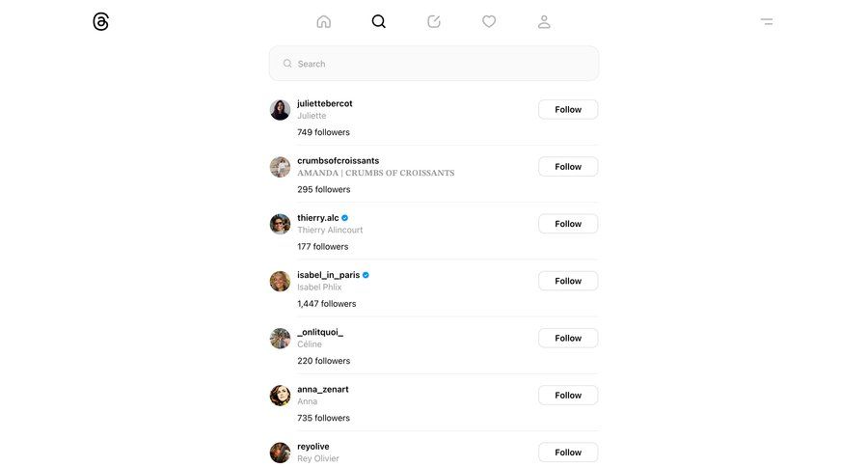Screen dimensions: 868x467
Task: Follow thierry.alc
Action: tap(568, 224)
